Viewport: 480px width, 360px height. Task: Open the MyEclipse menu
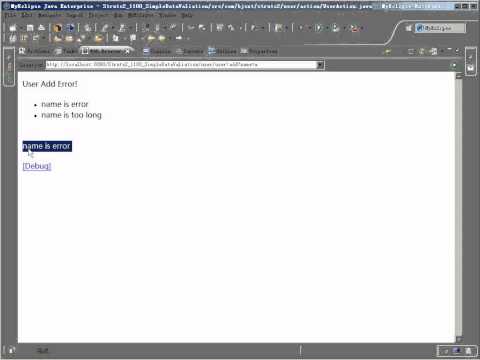tap(141, 15)
